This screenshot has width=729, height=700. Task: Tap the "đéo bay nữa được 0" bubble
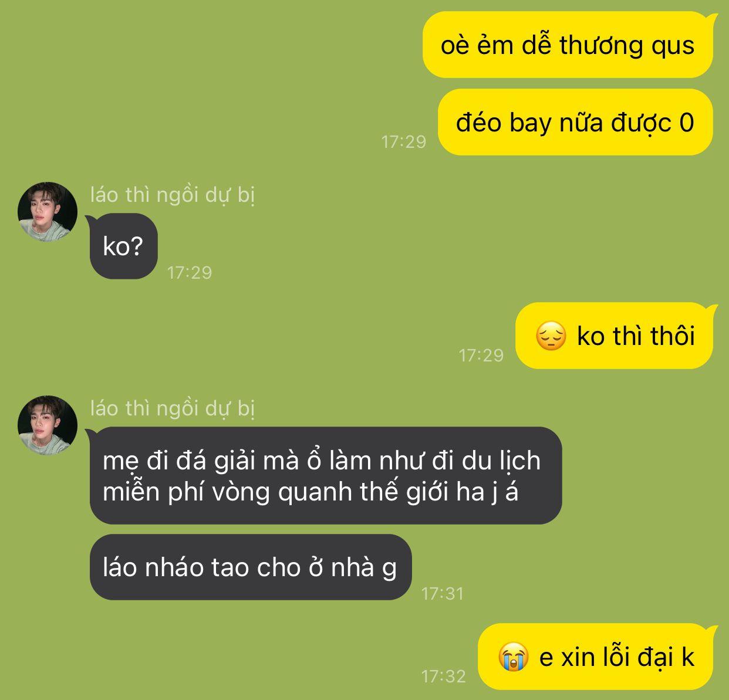pos(576,123)
